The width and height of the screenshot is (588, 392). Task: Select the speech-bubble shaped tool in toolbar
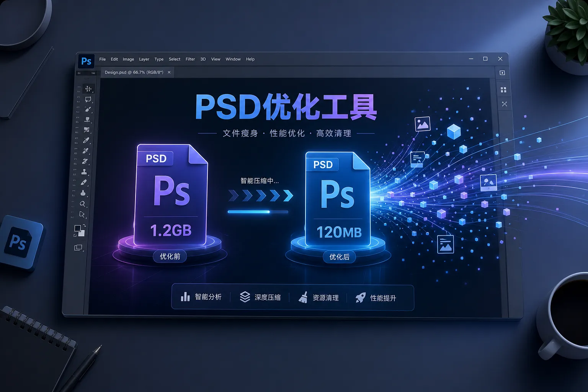coord(88,100)
